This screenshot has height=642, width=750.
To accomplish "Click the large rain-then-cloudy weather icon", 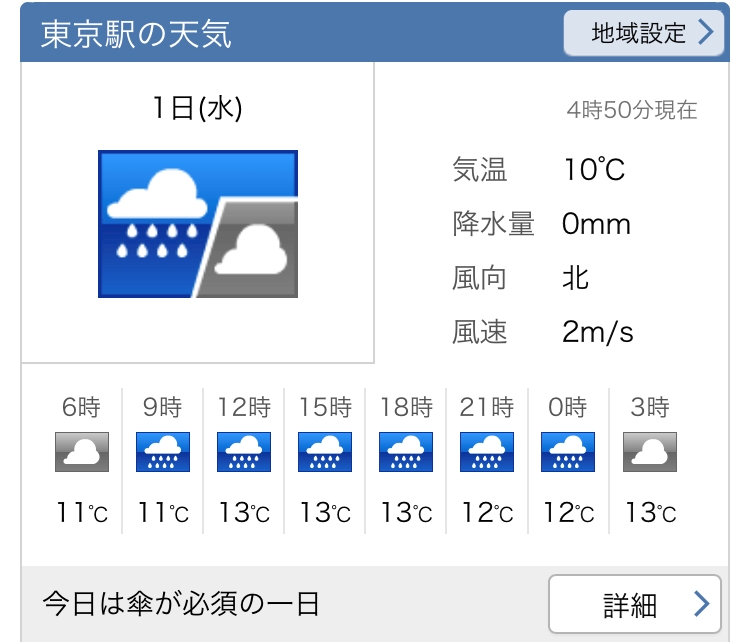I will click(x=198, y=224).
